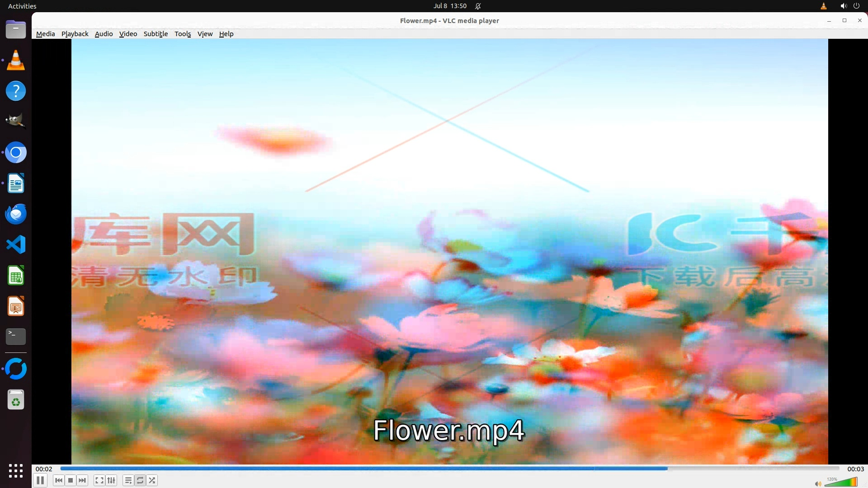This screenshot has width=868, height=488.
Task: Click the Activities button
Action: [22, 6]
